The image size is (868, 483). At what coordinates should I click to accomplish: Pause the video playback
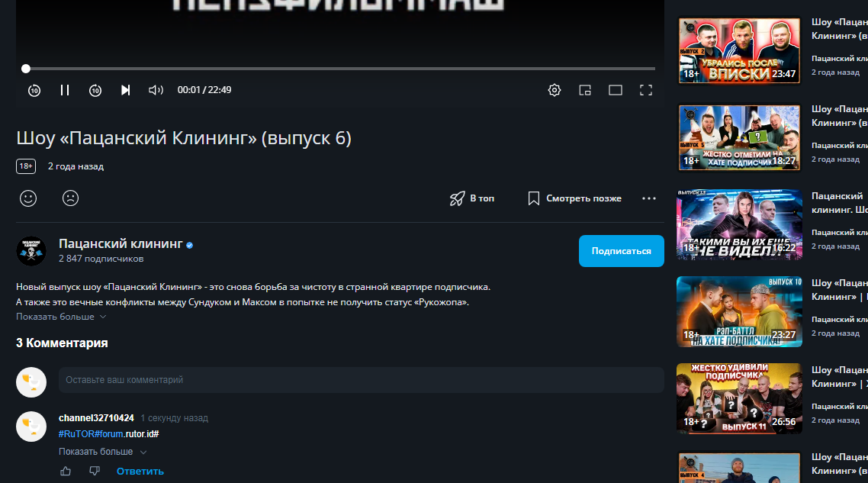[x=65, y=90]
